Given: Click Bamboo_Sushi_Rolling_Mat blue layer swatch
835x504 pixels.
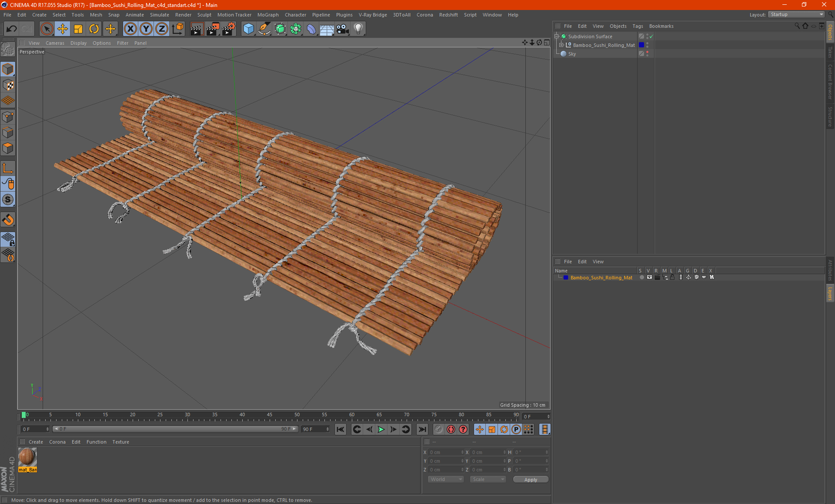Looking at the screenshot, I should point(641,45).
